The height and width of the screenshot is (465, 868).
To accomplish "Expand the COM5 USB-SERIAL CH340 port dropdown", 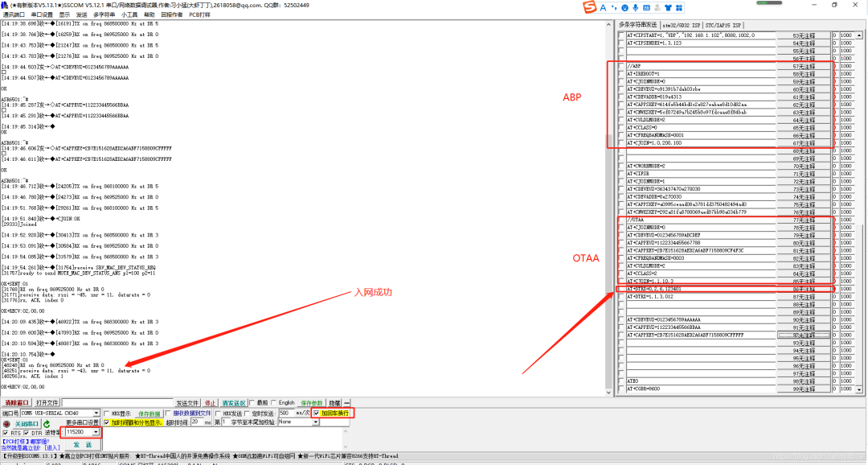I will (x=59, y=413).
